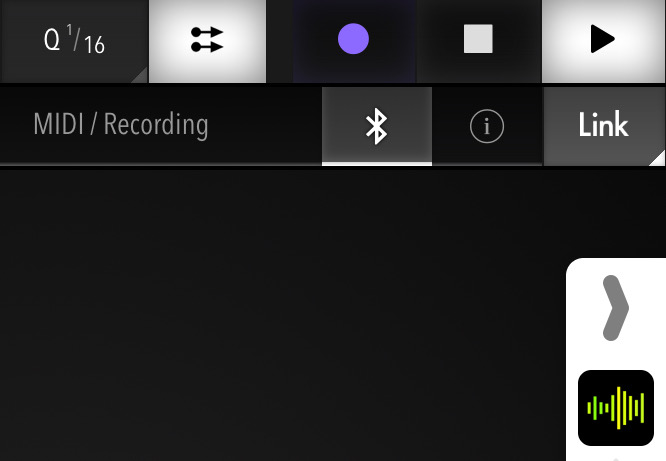
Task: Open the green waveform app icon
Action: (616, 408)
